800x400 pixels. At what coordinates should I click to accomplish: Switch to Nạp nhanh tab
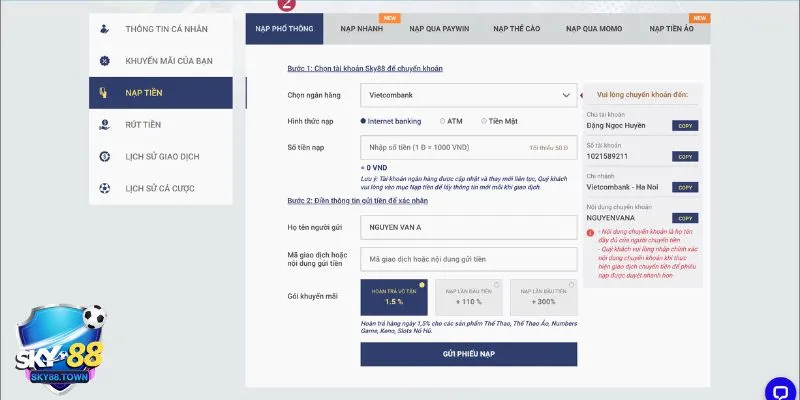pos(362,29)
